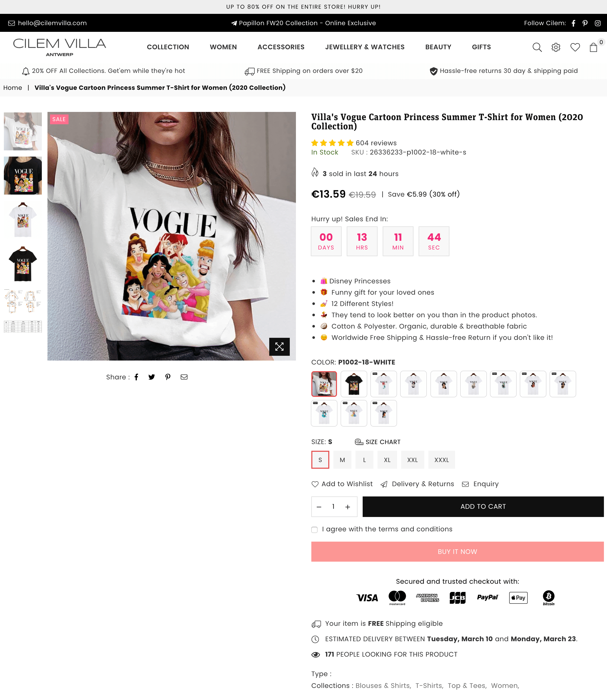Open Delivery & Returns link

pyautogui.click(x=417, y=484)
